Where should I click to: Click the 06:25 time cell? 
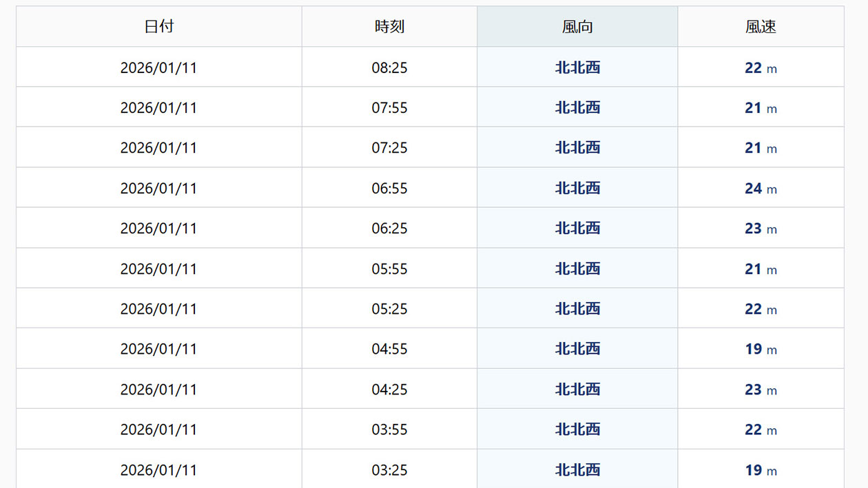(x=389, y=229)
